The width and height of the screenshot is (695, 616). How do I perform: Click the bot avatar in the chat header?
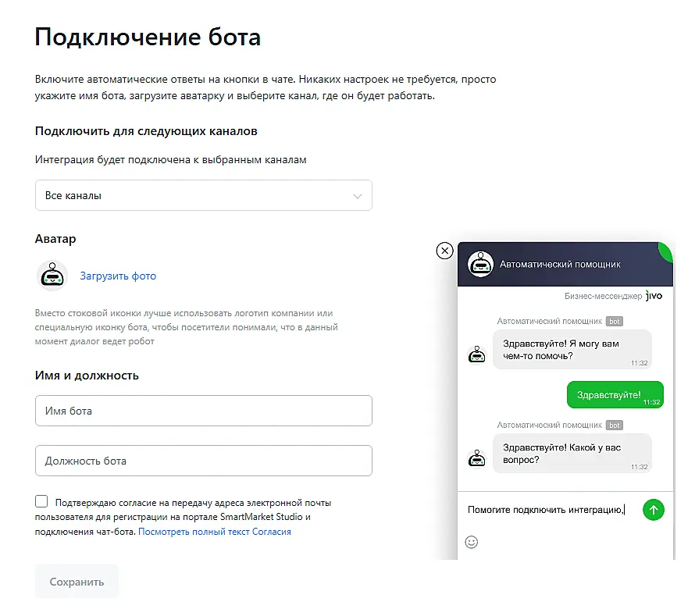(480, 264)
